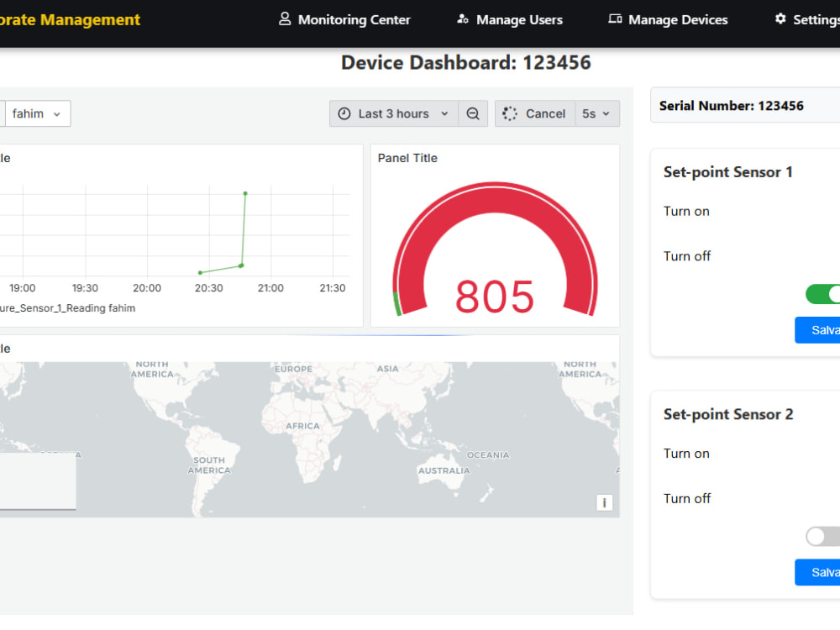The height and width of the screenshot is (630, 840).
Task: Save Set-point Sensor 1 with Salva button
Action: click(817, 330)
